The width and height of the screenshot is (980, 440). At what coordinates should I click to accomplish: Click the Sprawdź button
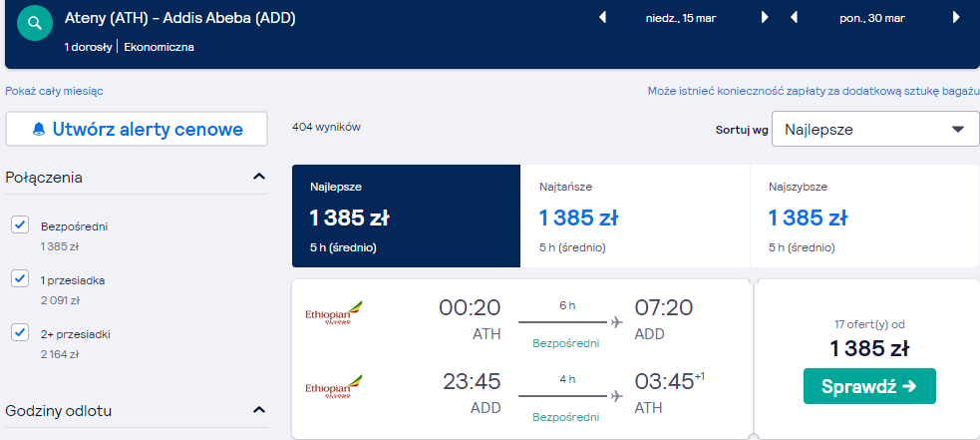pyautogui.click(x=869, y=386)
